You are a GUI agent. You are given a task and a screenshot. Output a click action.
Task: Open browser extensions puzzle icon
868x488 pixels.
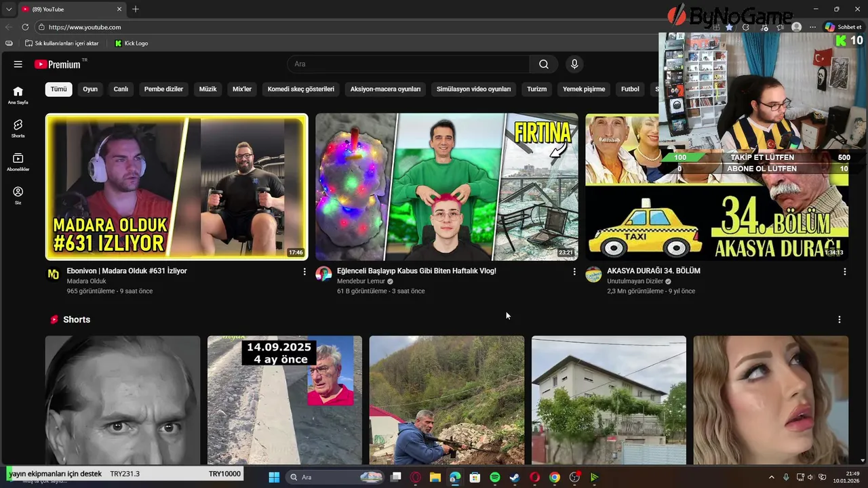tap(746, 27)
